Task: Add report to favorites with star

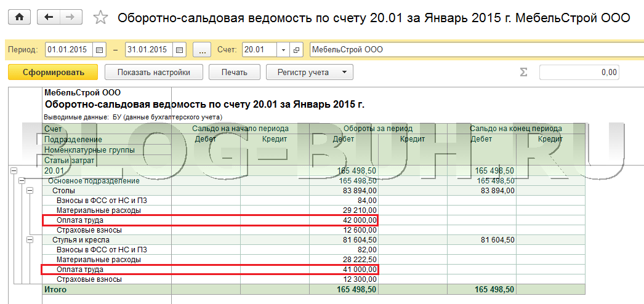Action: tap(100, 18)
